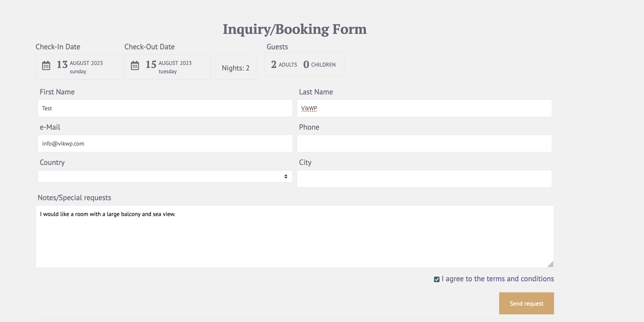
Task: Click the Send request button
Action: coord(526,303)
